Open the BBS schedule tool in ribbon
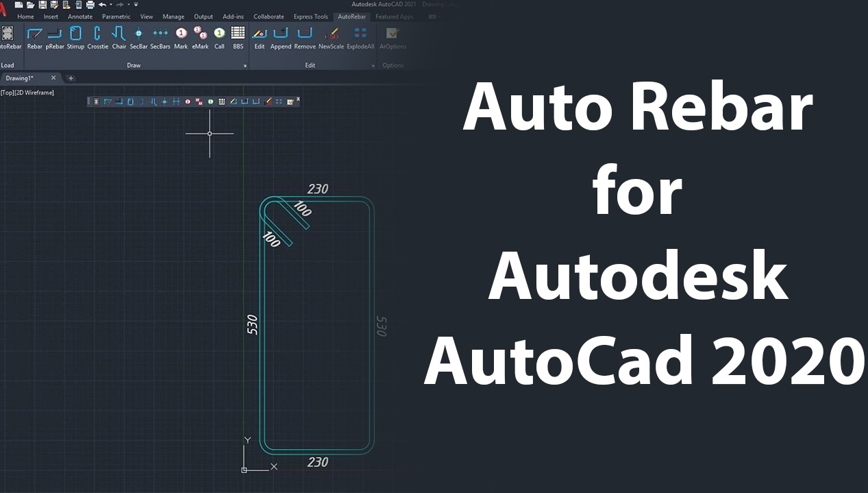 point(238,38)
